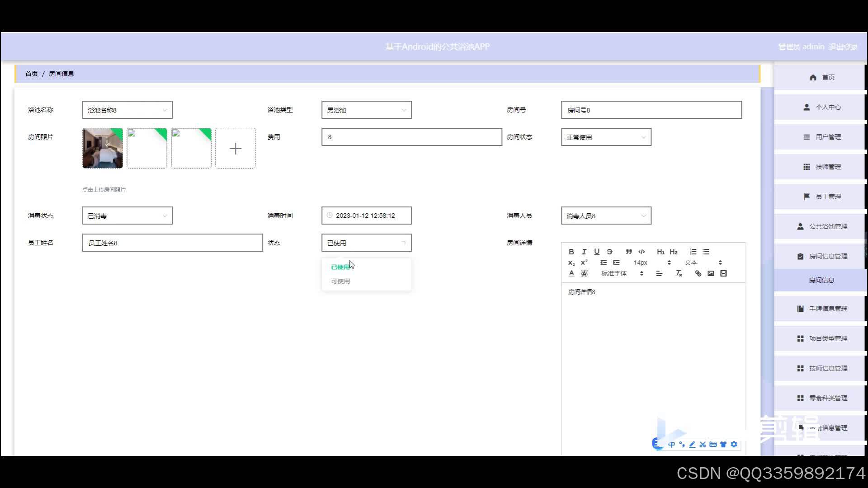Insert a hyperlink in the editor
This screenshot has width=868, height=488.
tap(698, 273)
